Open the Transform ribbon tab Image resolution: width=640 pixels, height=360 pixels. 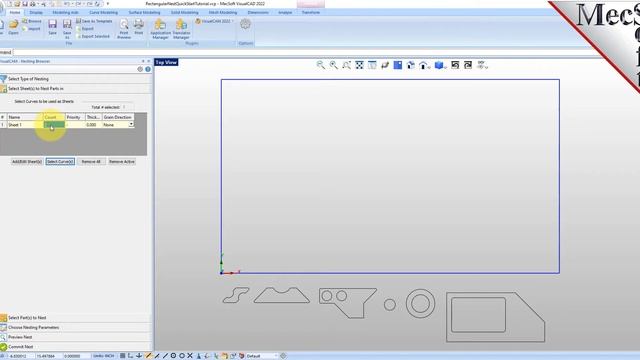(311, 13)
